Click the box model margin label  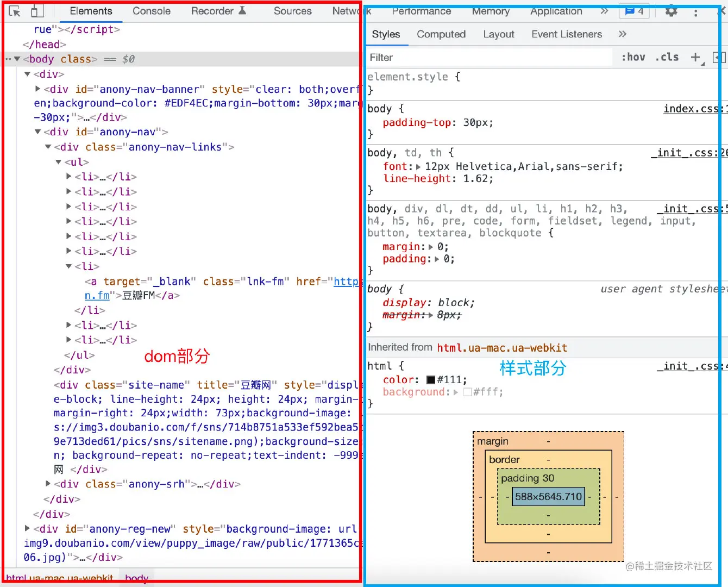coord(493,441)
